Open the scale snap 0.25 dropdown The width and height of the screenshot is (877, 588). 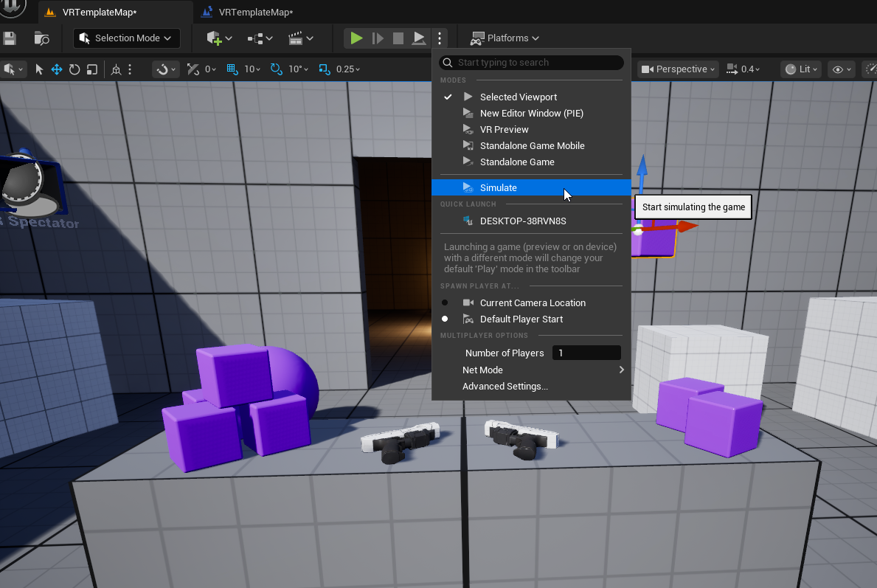tap(348, 69)
